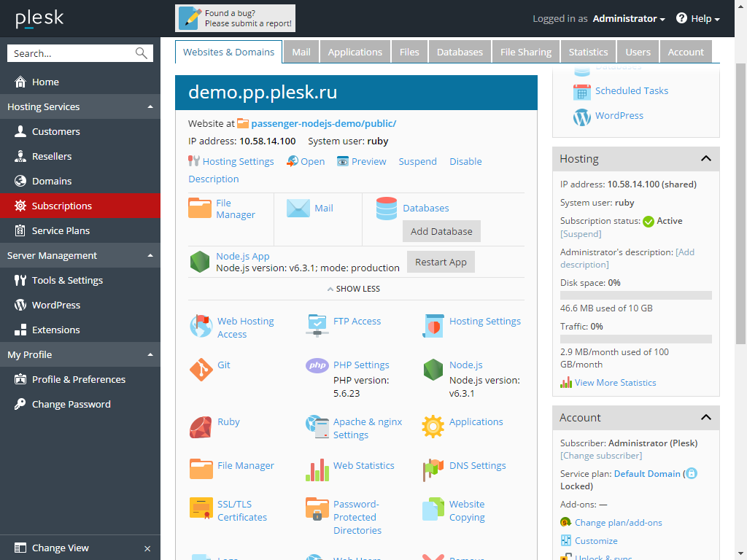Screen dimensions: 747x560
Task: Select the PHP Settings icon
Action: coord(317,365)
